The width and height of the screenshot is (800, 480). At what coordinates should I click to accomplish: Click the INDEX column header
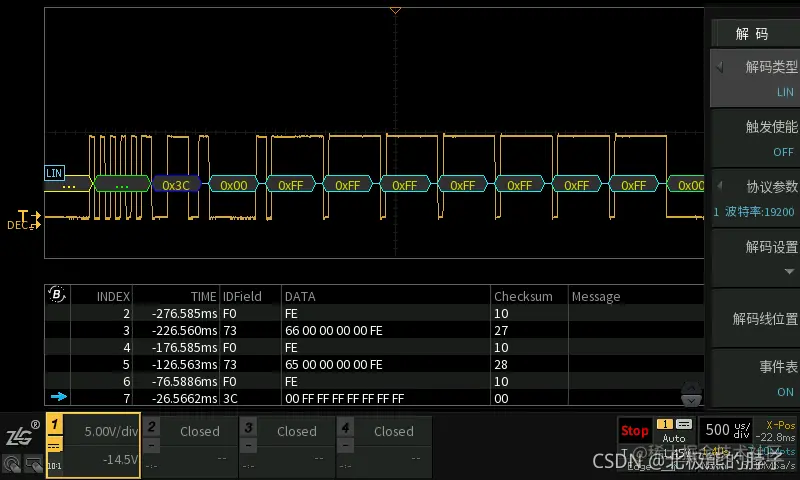[x=113, y=296]
